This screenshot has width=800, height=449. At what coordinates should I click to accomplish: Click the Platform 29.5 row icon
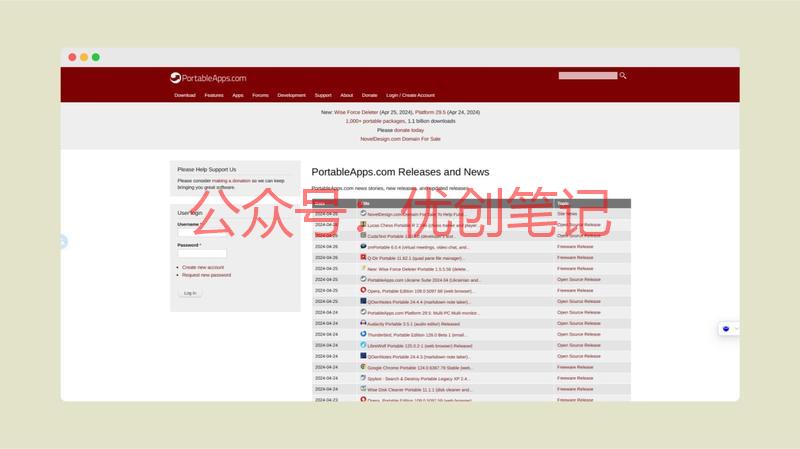pyautogui.click(x=363, y=312)
